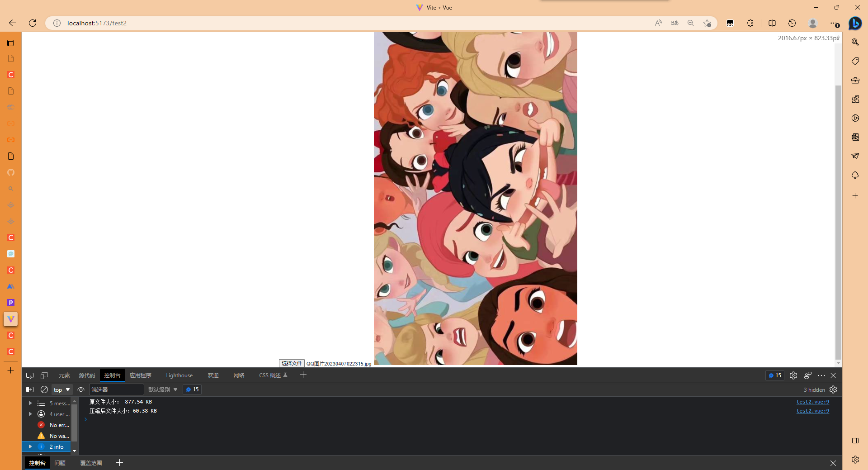
Task: Open DevTools settings gear
Action: pos(793,375)
